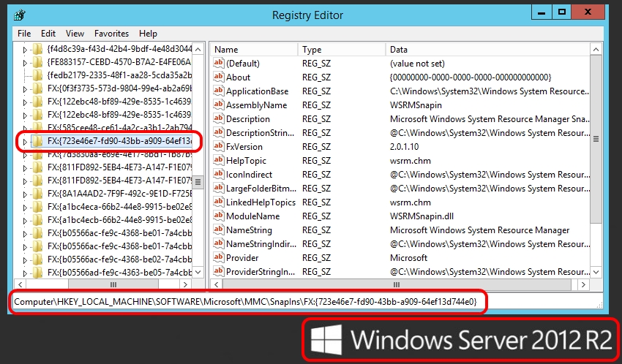Viewport: 622px width, 364px height.
Task: Click folder icon of {FE883157-CEBD key
Action: (x=37, y=62)
